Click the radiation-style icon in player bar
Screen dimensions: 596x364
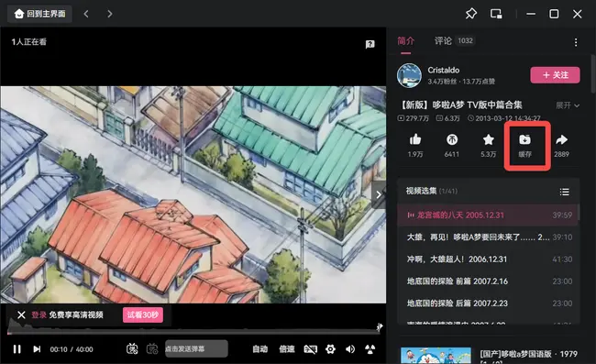coord(370,348)
